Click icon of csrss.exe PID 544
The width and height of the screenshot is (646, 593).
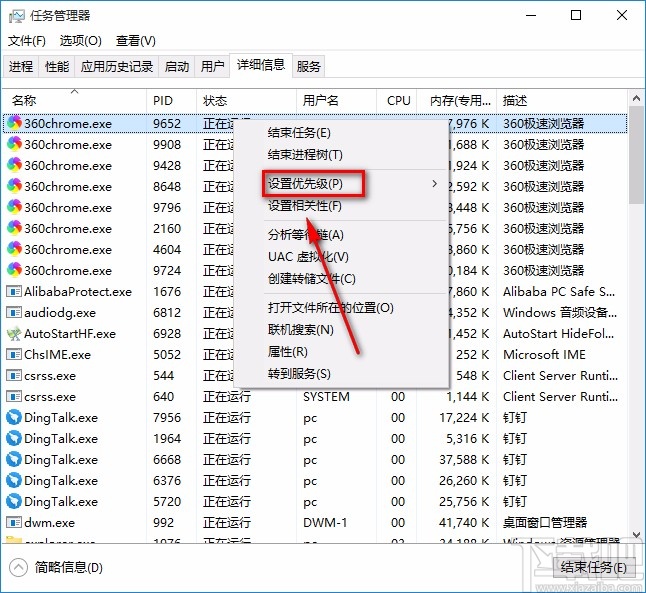click(14, 375)
